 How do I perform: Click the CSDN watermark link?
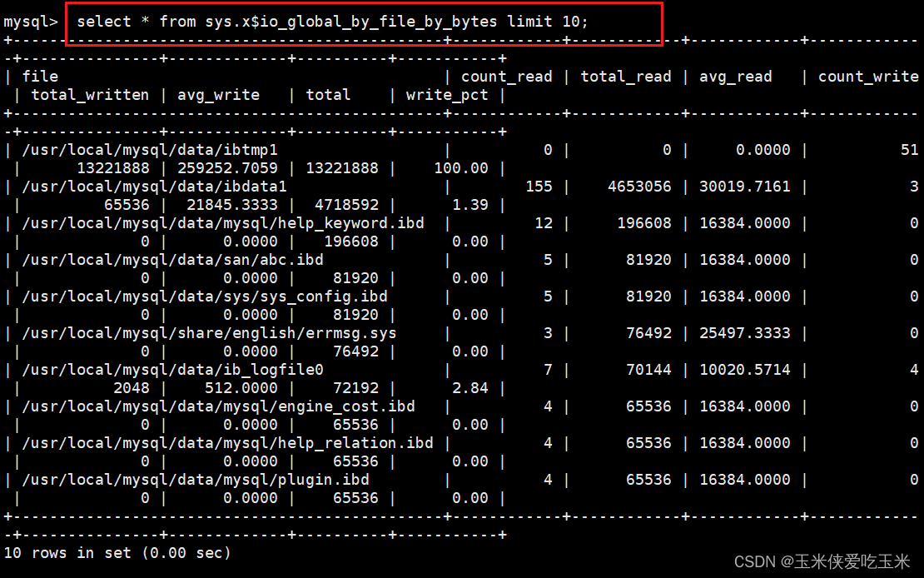820,561
